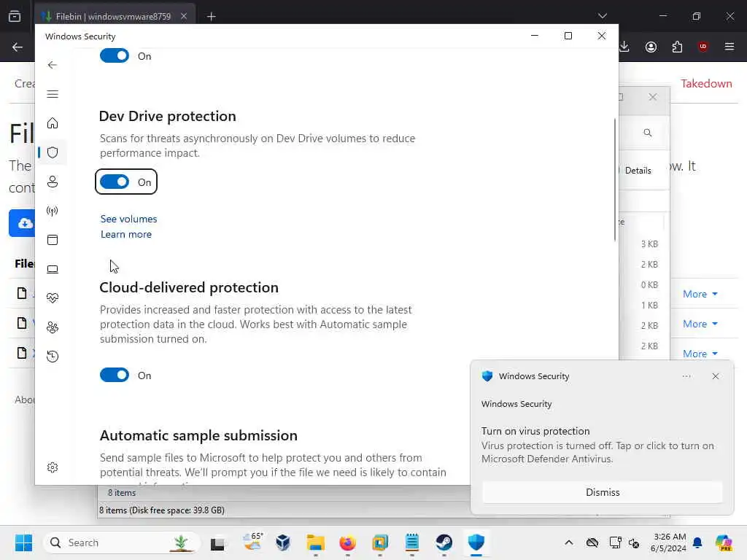Open Firefox downloads panel
Image resolution: width=747 pixels, height=560 pixels.
[x=624, y=47]
